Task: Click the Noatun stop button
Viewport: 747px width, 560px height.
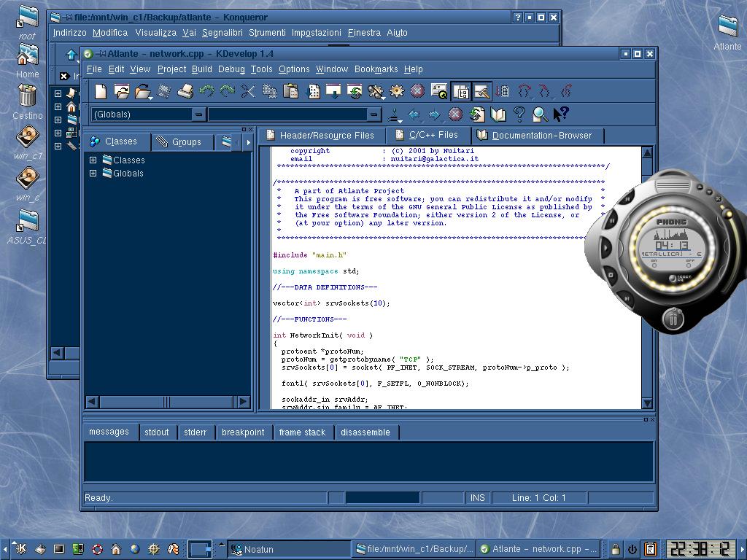Action: pos(611,275)
